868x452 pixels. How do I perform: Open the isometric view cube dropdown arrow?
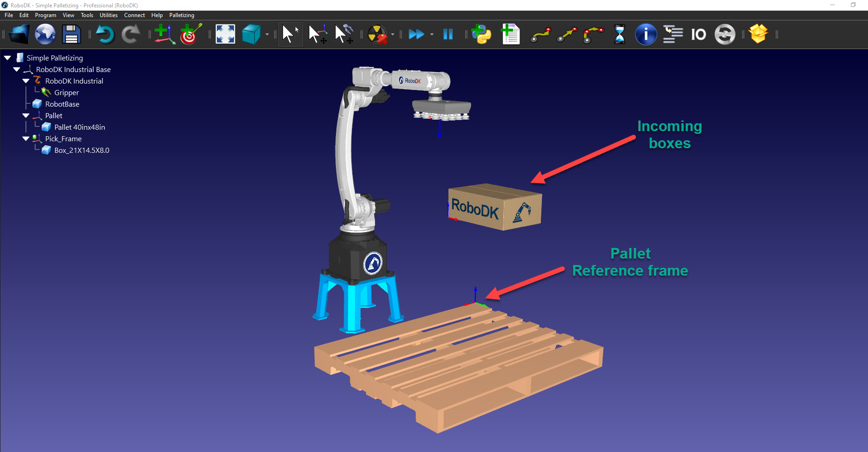tap(267, 35)
